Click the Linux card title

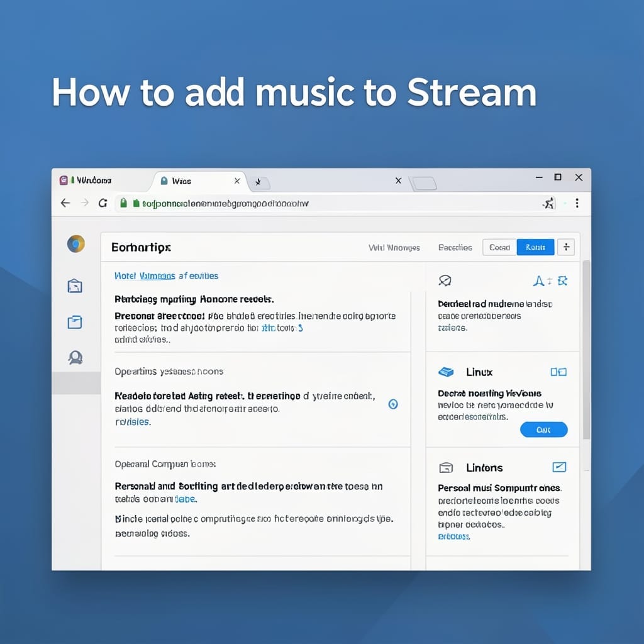pyautogui.click(x=479, y=372)
